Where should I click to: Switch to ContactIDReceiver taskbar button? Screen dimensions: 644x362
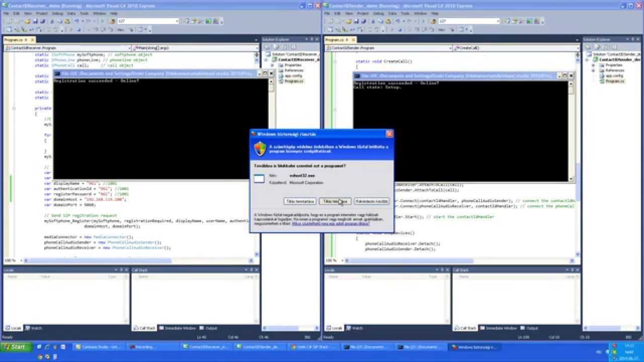(206, 347)
